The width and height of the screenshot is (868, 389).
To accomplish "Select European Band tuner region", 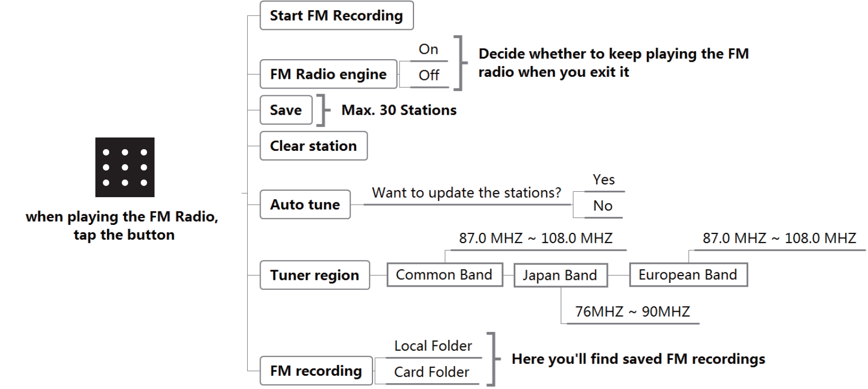I will point(687,275).
